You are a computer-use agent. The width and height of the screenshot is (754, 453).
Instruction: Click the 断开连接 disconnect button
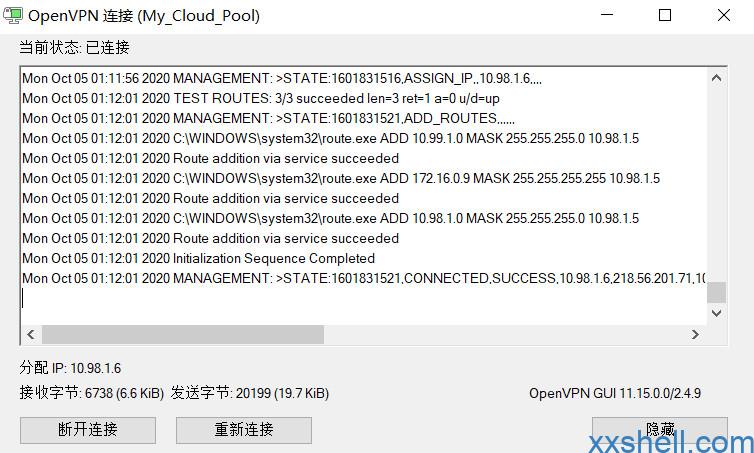point(88,429)
